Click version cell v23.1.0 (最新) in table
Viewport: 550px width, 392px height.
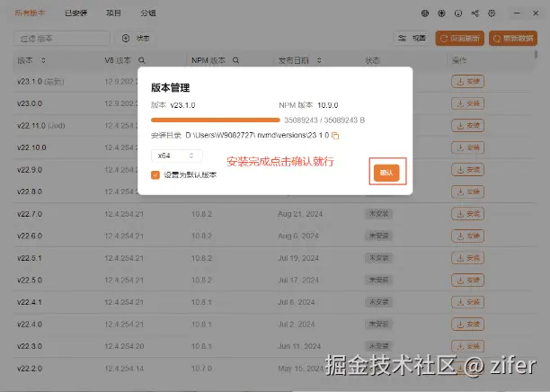pyautogui.click(x=40, y=82)
